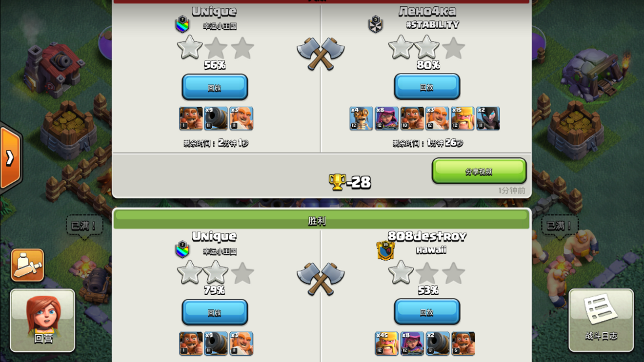Click green share video button

479,171
